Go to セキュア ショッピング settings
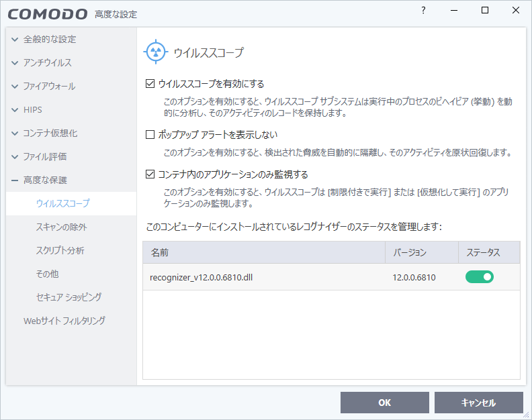Viewport: 532px width, 420px height. (69, 297)
